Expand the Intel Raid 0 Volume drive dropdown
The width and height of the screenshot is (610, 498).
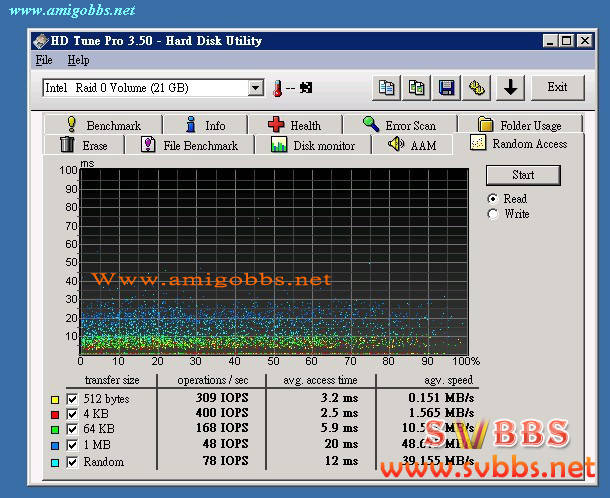coord(256,88)
